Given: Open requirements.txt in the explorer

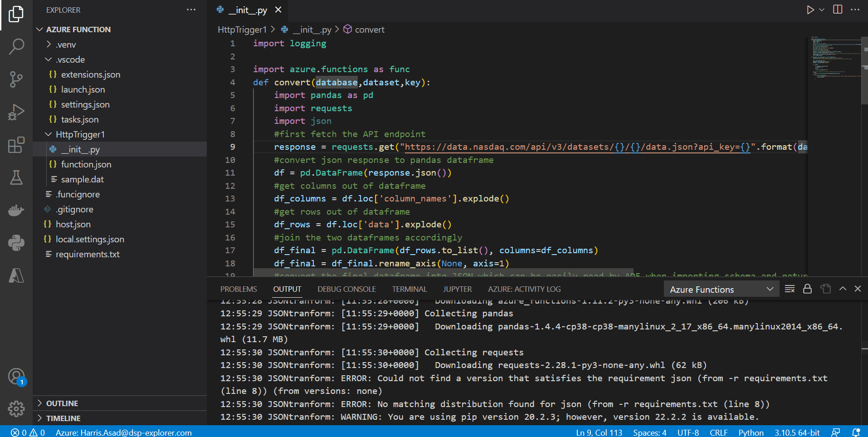Looking at the screenshot, I should [88, 254].
